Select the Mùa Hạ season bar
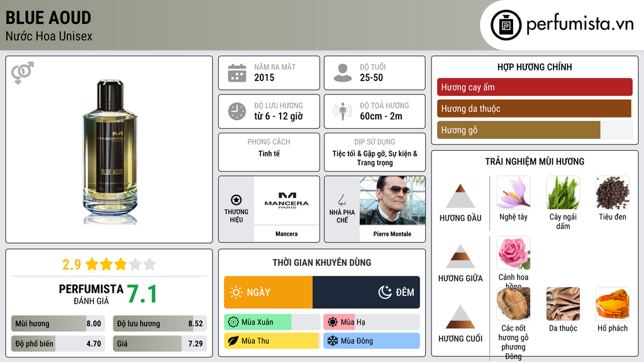This screenshot has height=362, width=644. click(371, 322)
